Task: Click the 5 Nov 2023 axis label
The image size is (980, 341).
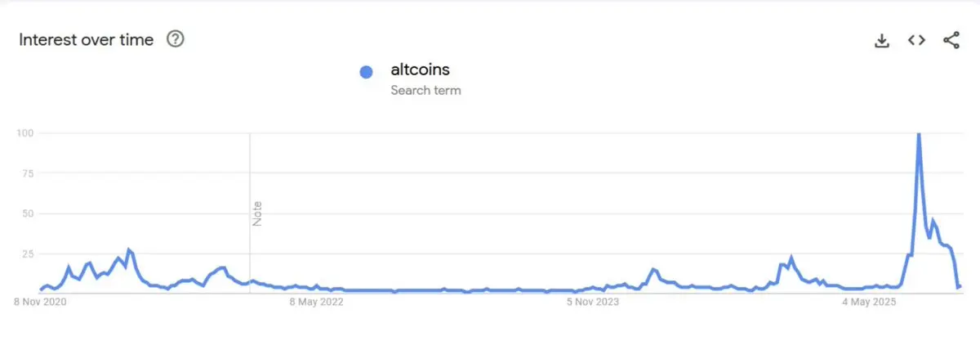Action: click(x=593, y=302)
